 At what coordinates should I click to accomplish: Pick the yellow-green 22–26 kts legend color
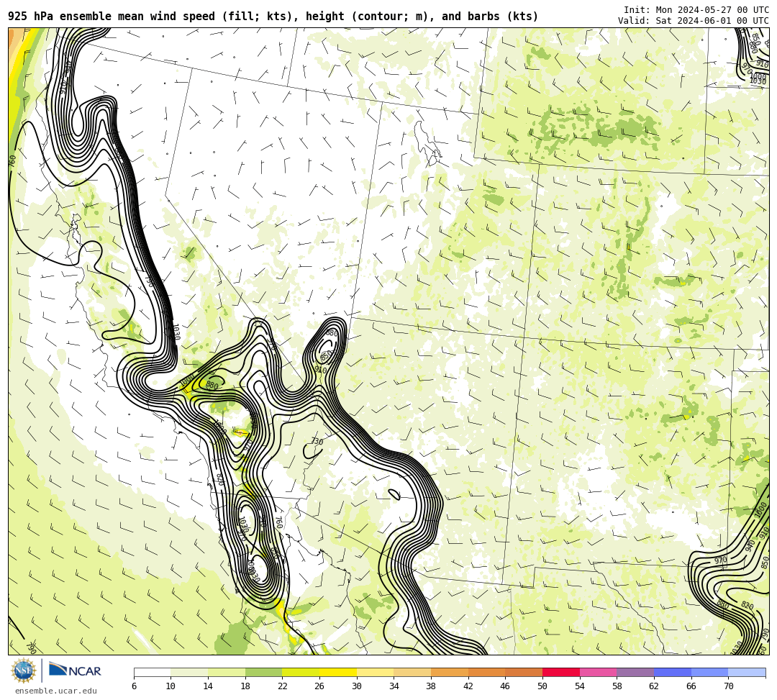point(301,673)
